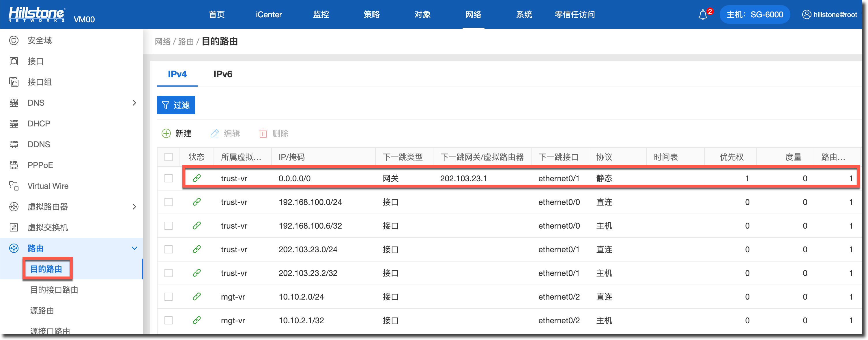Switch to the IPv6 tab

(x=223, y=74)
